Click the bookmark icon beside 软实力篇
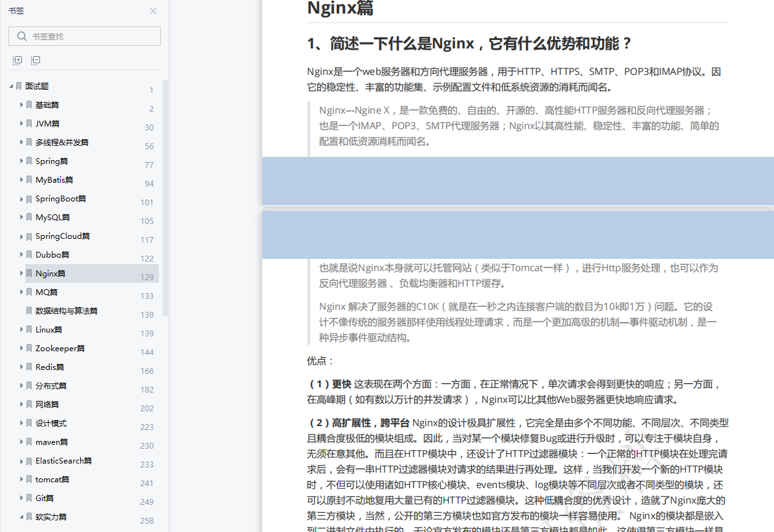Viewport: 774px width, 532px height. pos(29,517)
